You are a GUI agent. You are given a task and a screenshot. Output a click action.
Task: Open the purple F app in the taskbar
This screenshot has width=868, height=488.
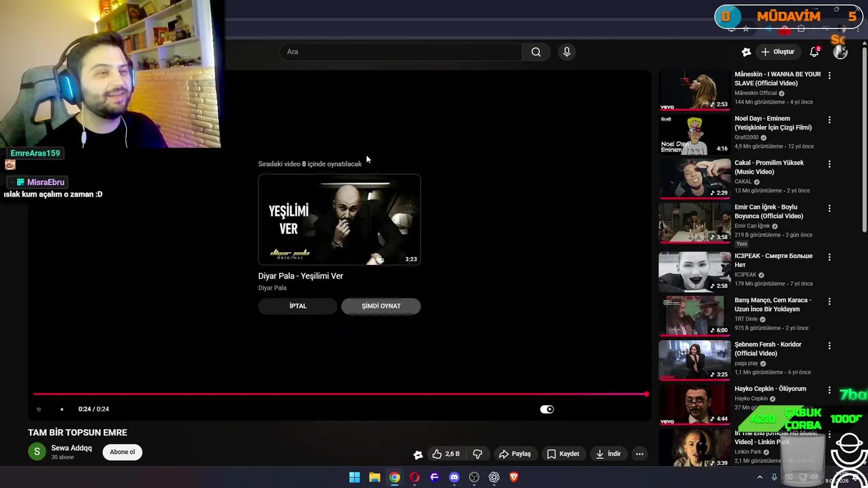click(435, 477)
